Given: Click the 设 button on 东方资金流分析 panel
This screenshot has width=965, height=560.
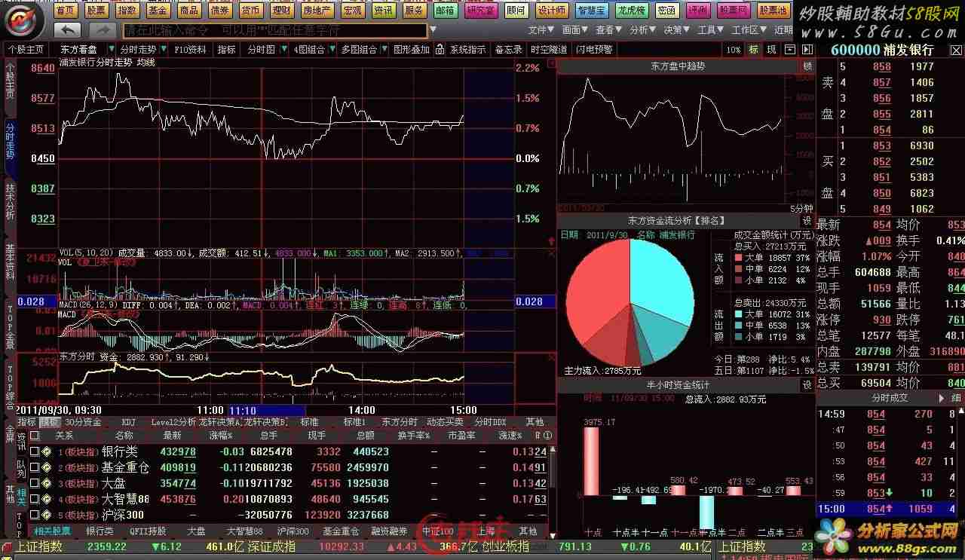Looking at the screenshot, I should (807, 220).
